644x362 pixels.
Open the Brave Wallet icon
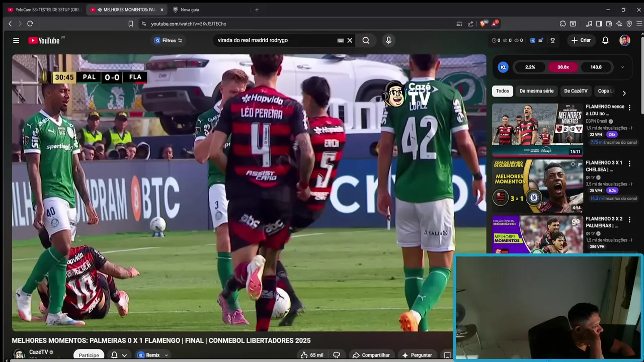click(x=609, y=24)
